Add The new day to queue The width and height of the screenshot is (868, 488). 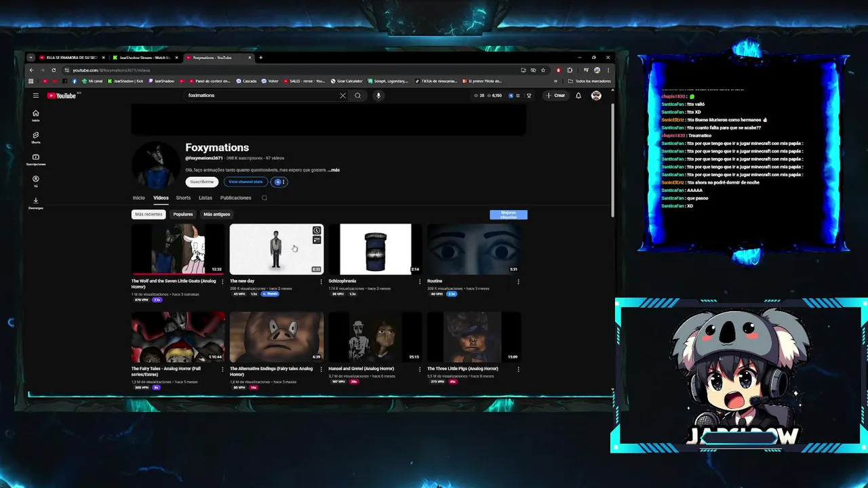tap(317, 240)
